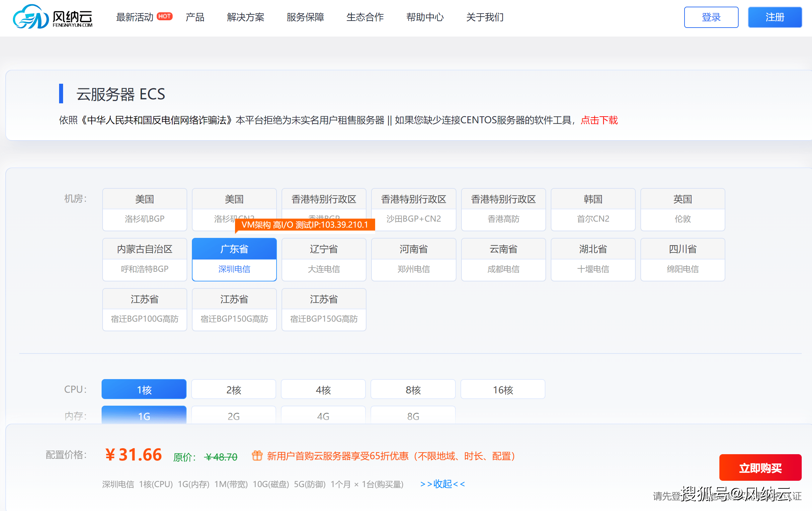Open the 产品 menu
The image size is (812, 511).
(x=195, y=17)
